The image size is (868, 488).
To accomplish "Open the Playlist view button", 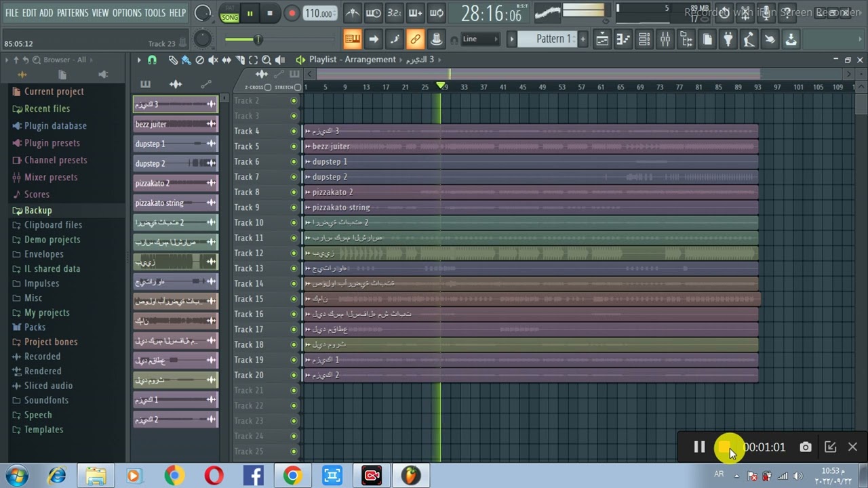I will 602,39.
